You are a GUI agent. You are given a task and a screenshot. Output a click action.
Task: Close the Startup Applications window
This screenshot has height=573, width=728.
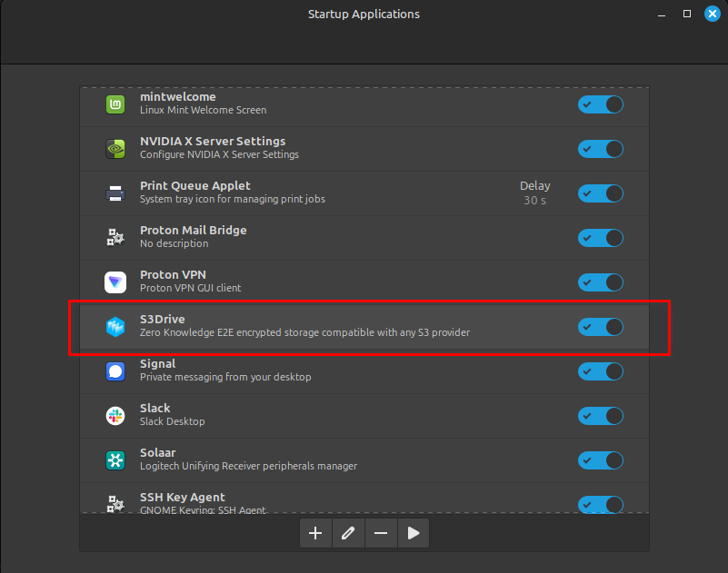tap(713, 14)
